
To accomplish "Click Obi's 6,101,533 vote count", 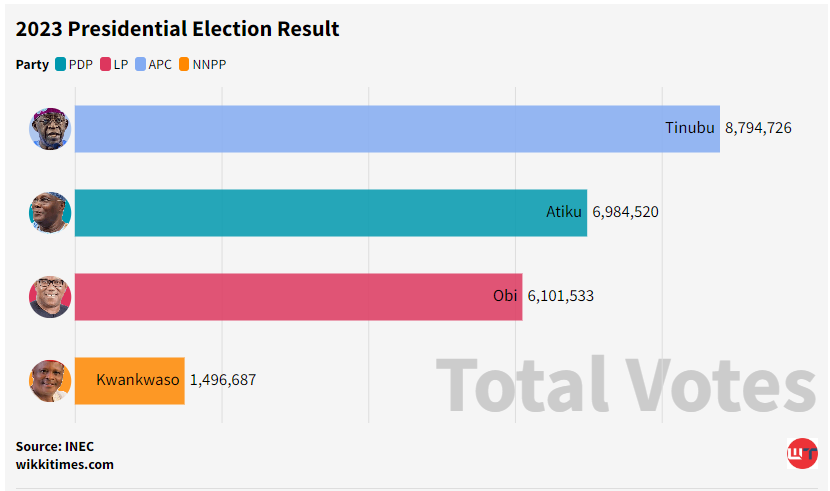I will click(x=560, y=296).
